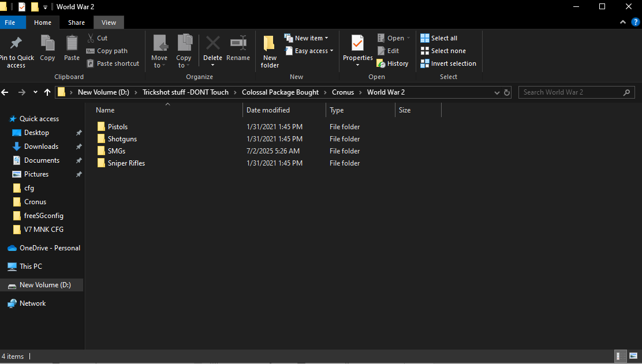The height and width of the screenshot is (364, 642).
Task: Open the Open button dropdown
Action: click(x=408, y=38)
